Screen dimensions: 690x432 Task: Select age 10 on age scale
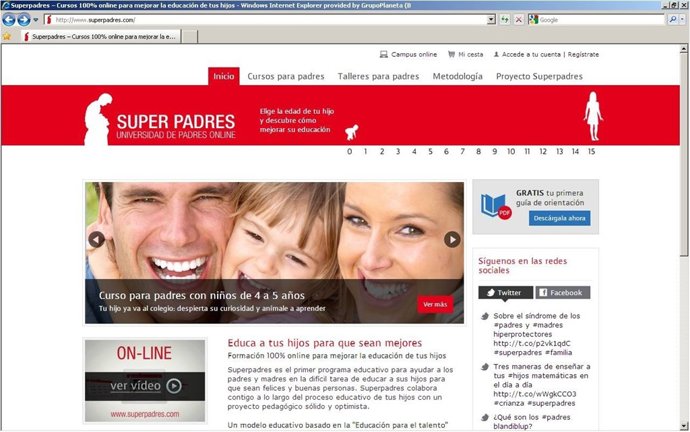[511, 152]
